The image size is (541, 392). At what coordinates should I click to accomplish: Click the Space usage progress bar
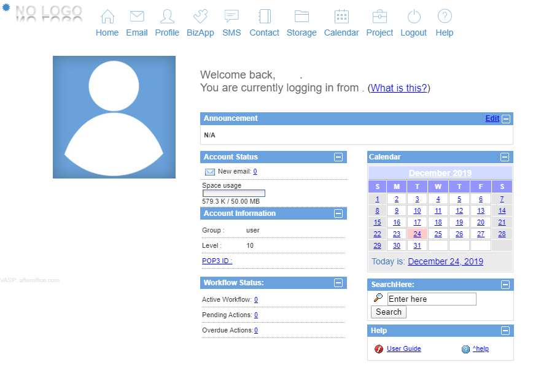tap(234, 193)
